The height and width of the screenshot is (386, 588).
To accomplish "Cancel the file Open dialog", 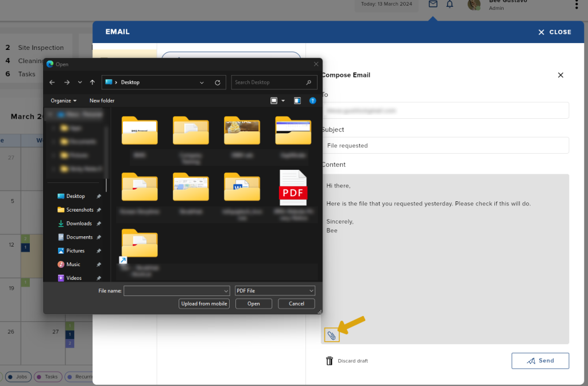I will [x=296, y=303].
